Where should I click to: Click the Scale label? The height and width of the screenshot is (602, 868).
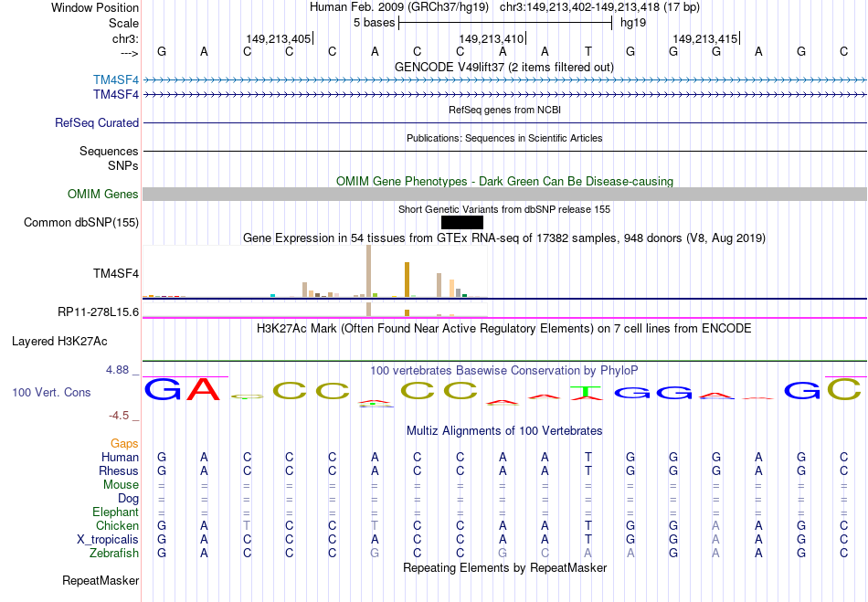[x=123, y=23]
